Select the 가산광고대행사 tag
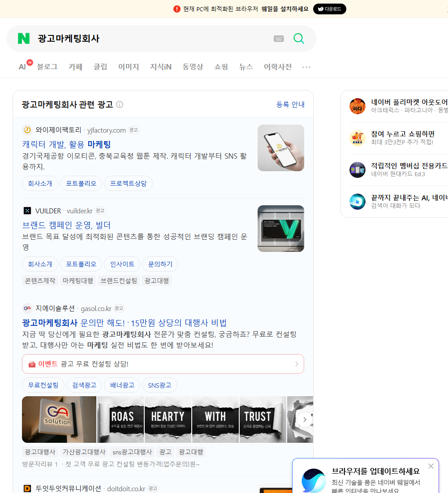Image resolution: width=448 pixels, height=493 pixels. coord(84,452)
